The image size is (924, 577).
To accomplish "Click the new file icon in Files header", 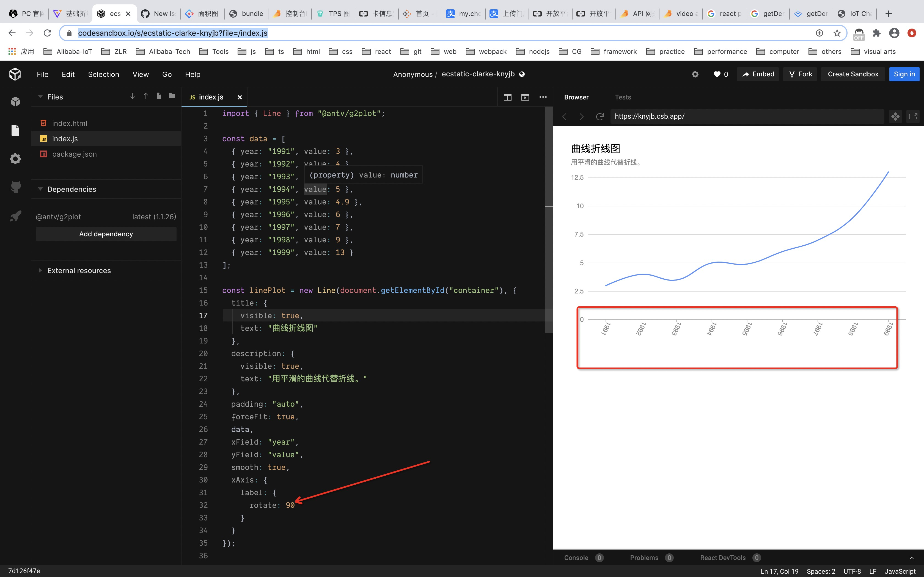I will coord(159,96).
